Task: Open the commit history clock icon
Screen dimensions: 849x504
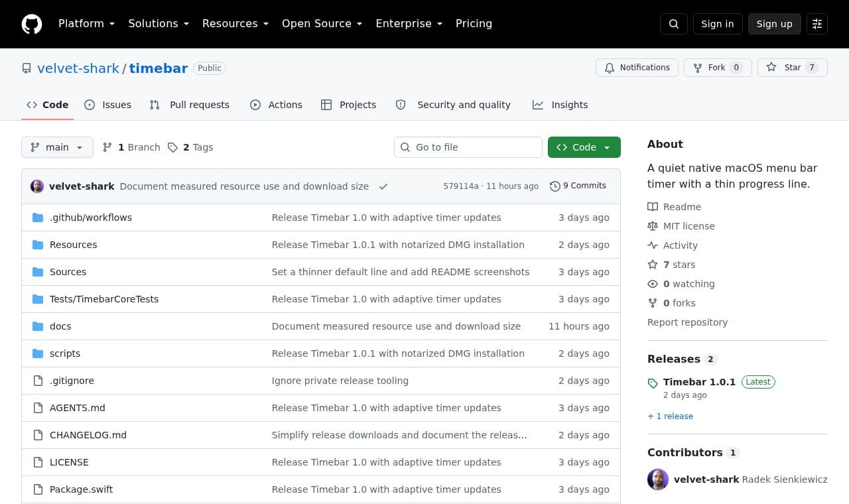Action: tap(555, 186)
